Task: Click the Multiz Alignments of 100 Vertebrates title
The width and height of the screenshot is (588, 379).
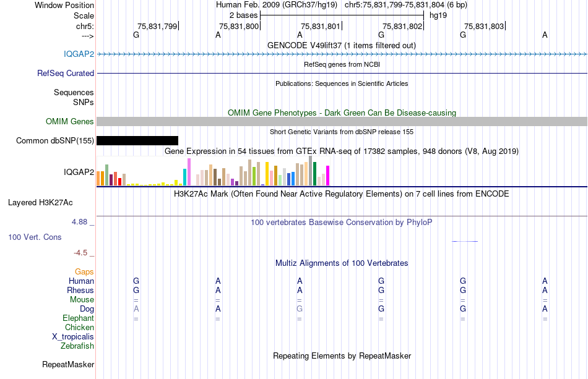Action: click(x=342, y=263)
